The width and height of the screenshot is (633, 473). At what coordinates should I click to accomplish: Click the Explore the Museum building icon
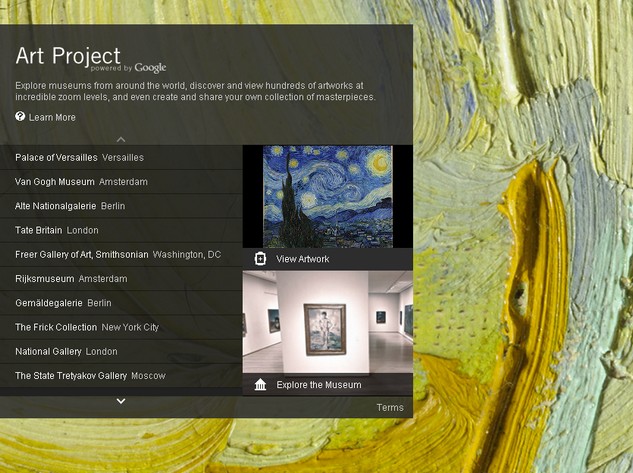(x=260, y=385)
